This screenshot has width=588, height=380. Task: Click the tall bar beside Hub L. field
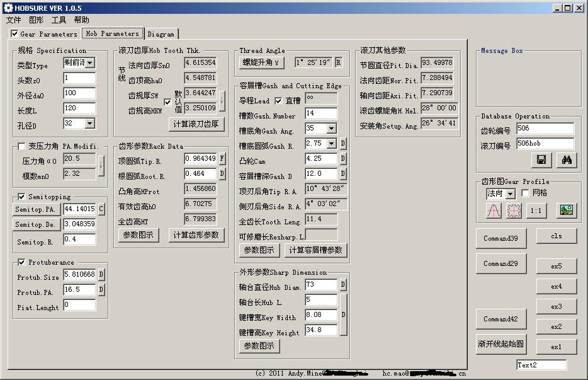pos(343,314)
